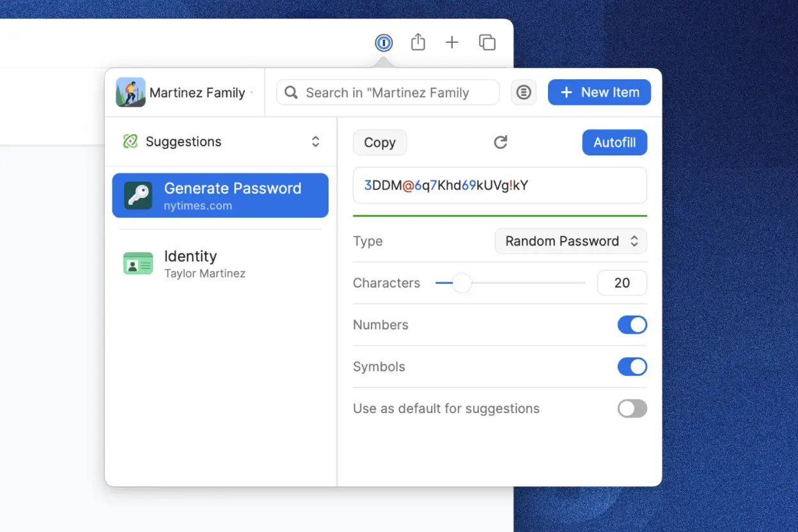798x532 pixels.
Task: Enable Use as default for suggestions
Action: 632,409
